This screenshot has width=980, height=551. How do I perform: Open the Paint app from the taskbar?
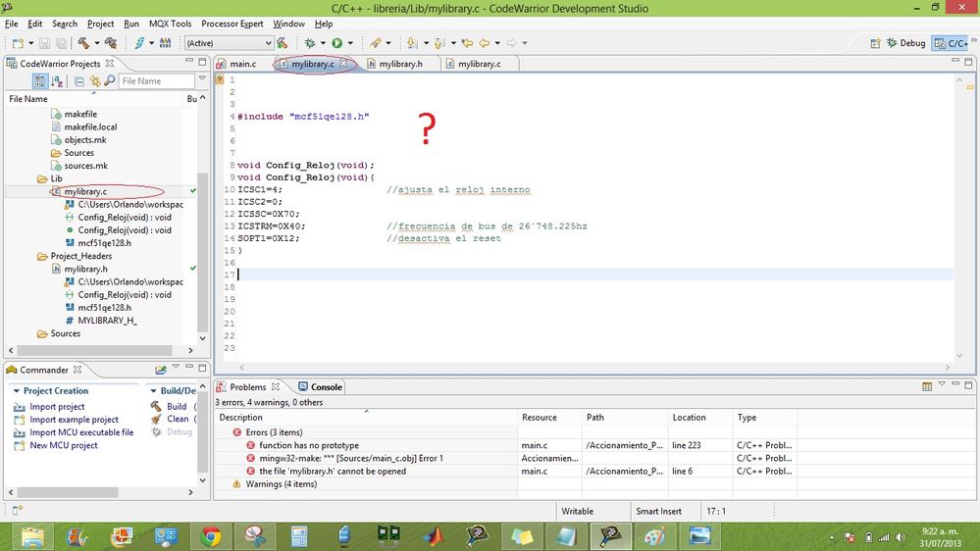pyautogui.click(x=654, y=536)
